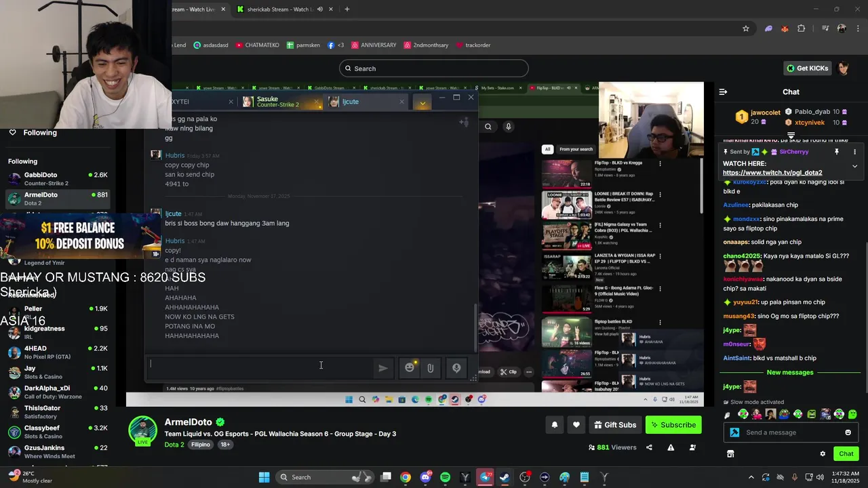Open the channel shop icon below chat
This screenshot has width=868, height=488.
click(x=730, y=454)
